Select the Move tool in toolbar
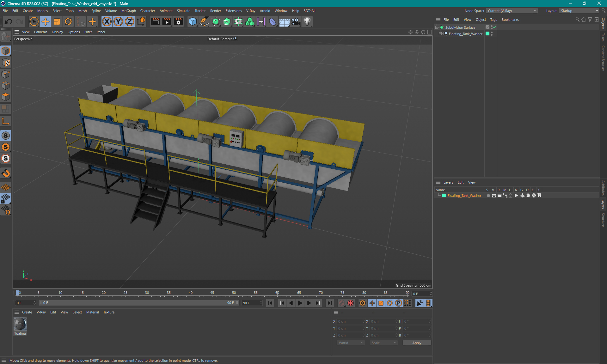Image resolution: width=607 pixels, height=364 pixels. 45,21
